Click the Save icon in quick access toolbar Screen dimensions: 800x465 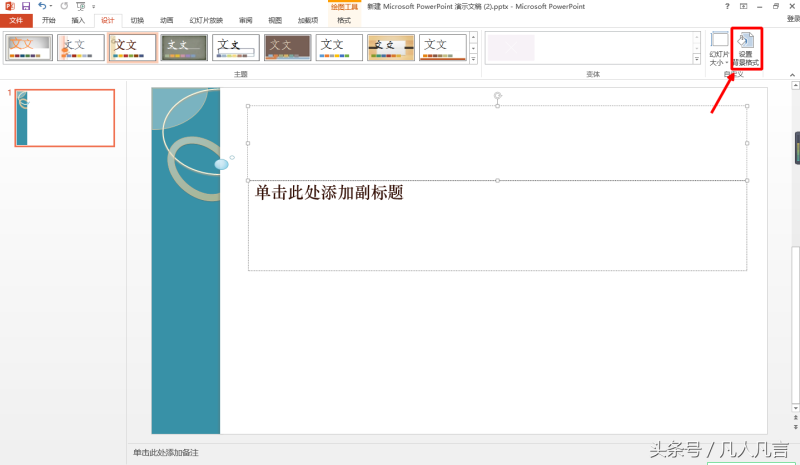(x=25, y=6)
